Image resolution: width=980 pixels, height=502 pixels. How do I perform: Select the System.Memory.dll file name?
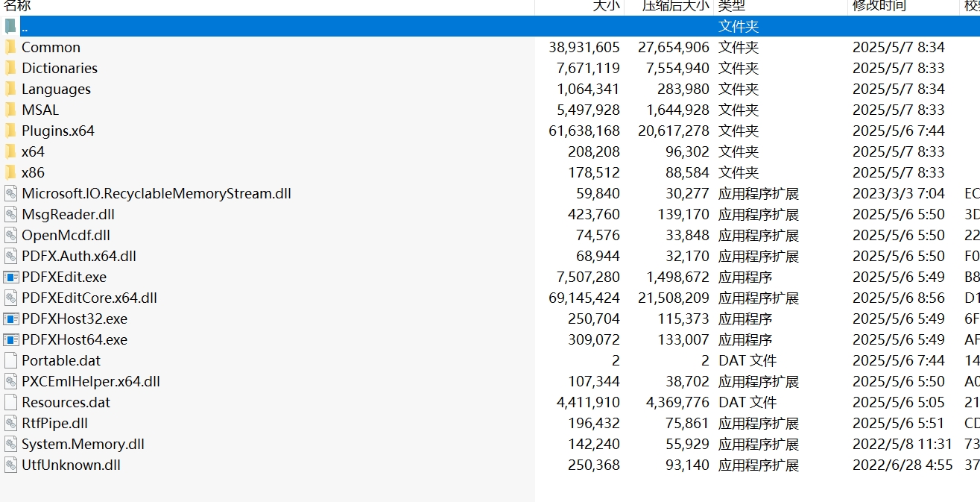tap(83, 444)
